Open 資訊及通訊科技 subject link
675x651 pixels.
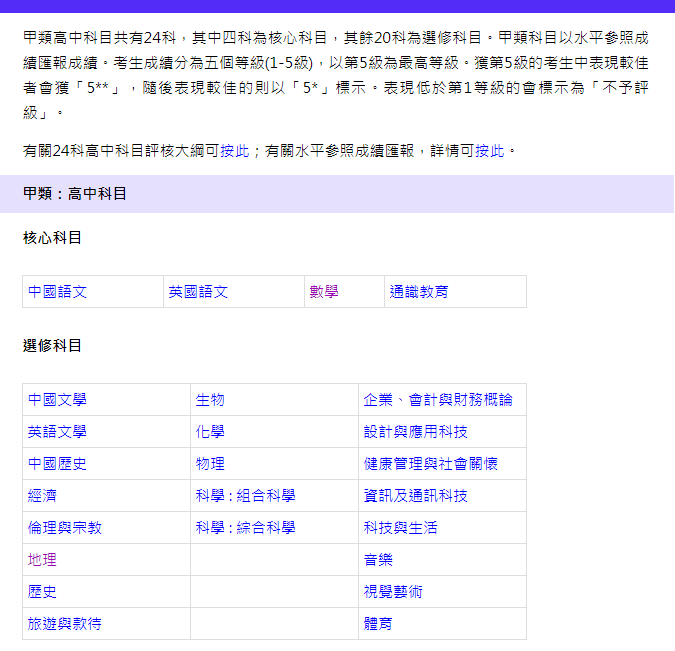[x=415, y=496]
